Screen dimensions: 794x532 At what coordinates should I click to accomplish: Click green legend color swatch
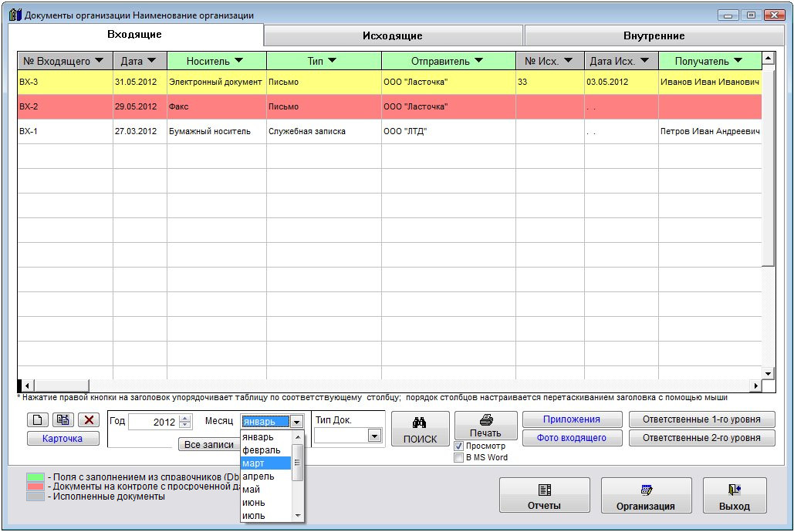35,476
